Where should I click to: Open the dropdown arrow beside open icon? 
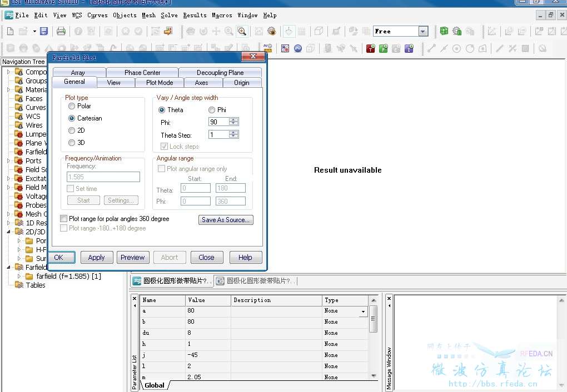pyautogui.click(x=34, y=32)
